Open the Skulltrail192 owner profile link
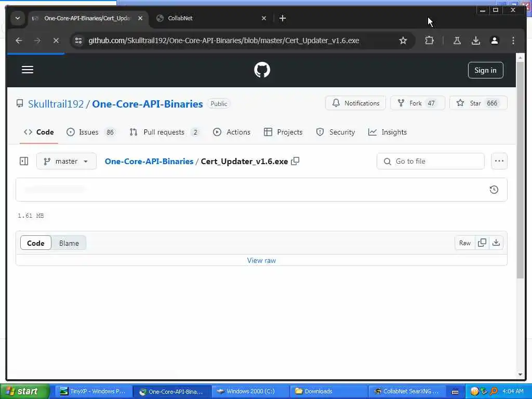 56,104
